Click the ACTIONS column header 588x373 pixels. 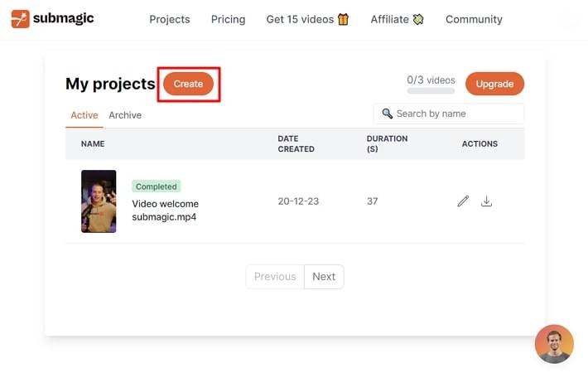coord(480,143)
